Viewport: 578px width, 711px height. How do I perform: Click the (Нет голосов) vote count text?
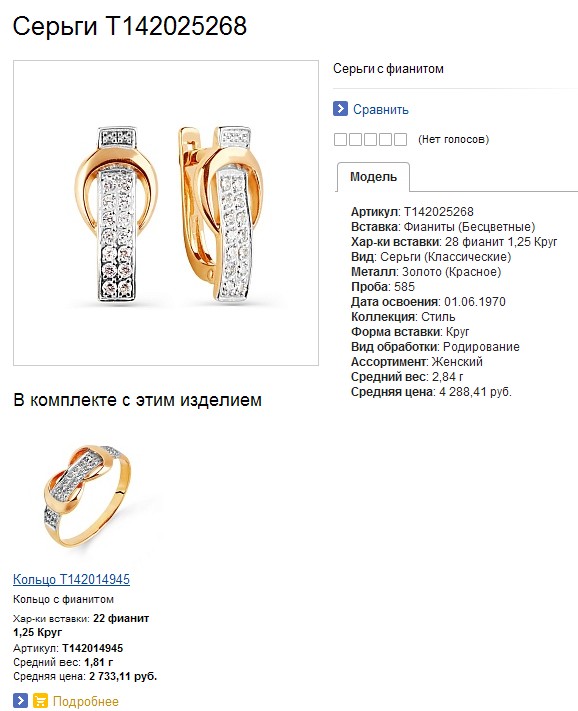pos(453,139)
